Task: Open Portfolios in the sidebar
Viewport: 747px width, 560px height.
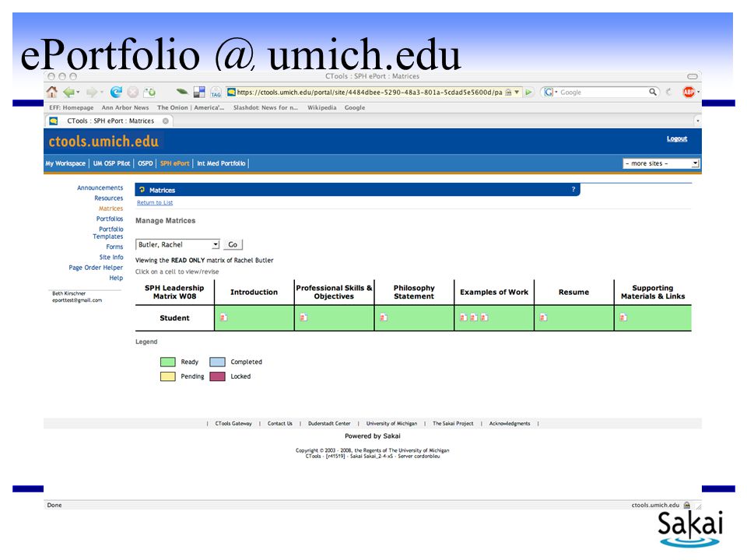Action: click(x=110, y=219)
